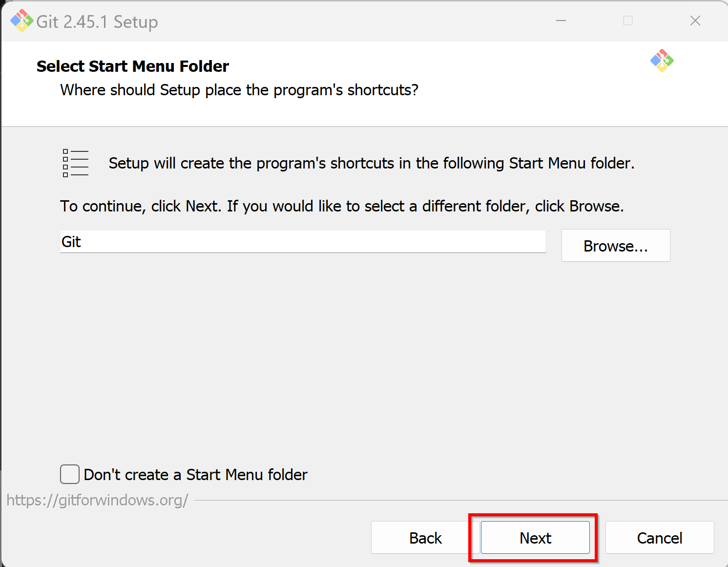This screenshot has width=728, height=567.
Task: Open the Browse... folder dialog
Action: click(x=616, y=246)
